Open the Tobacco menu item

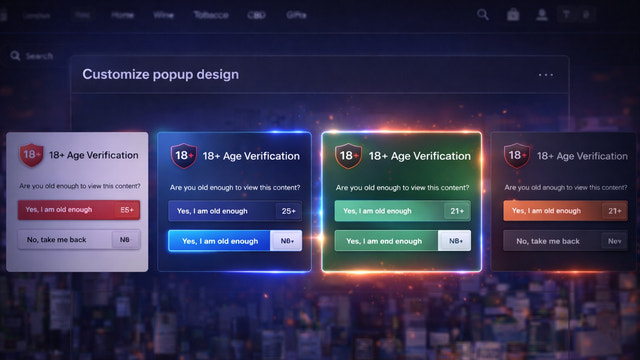[211, 15]
